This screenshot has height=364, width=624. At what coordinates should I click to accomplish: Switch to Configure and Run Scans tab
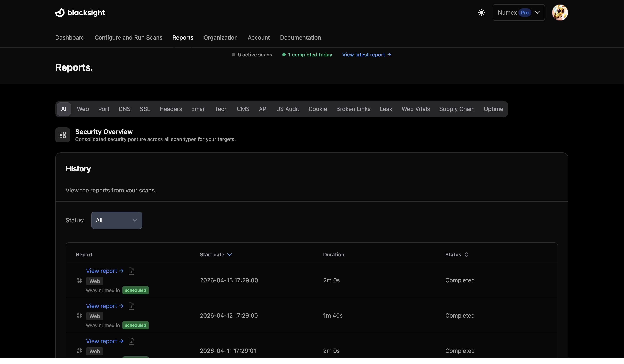pos(129,38)
